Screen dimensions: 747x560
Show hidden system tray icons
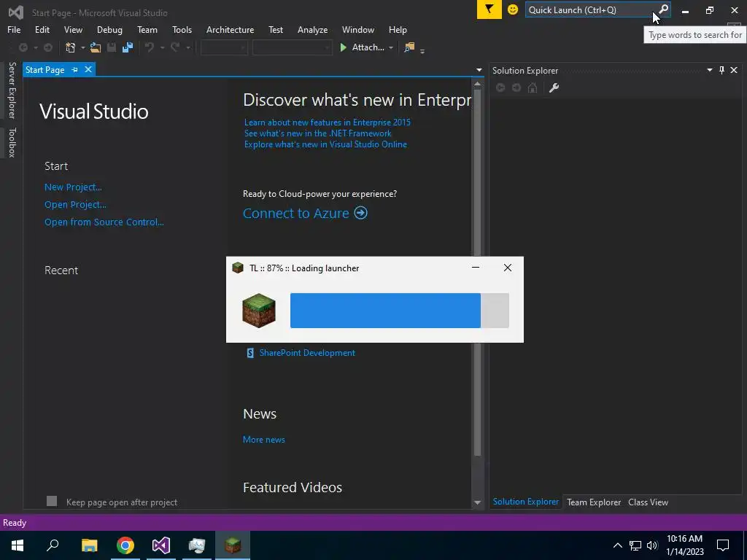(x=617, y=545)
